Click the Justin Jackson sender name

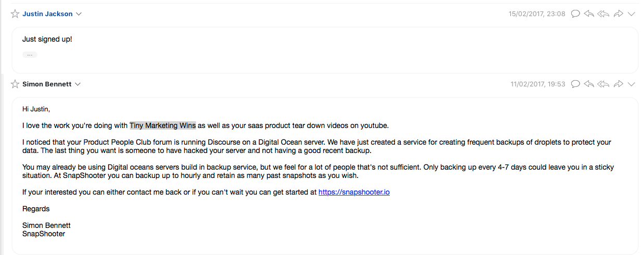click(x=47, y=14)
